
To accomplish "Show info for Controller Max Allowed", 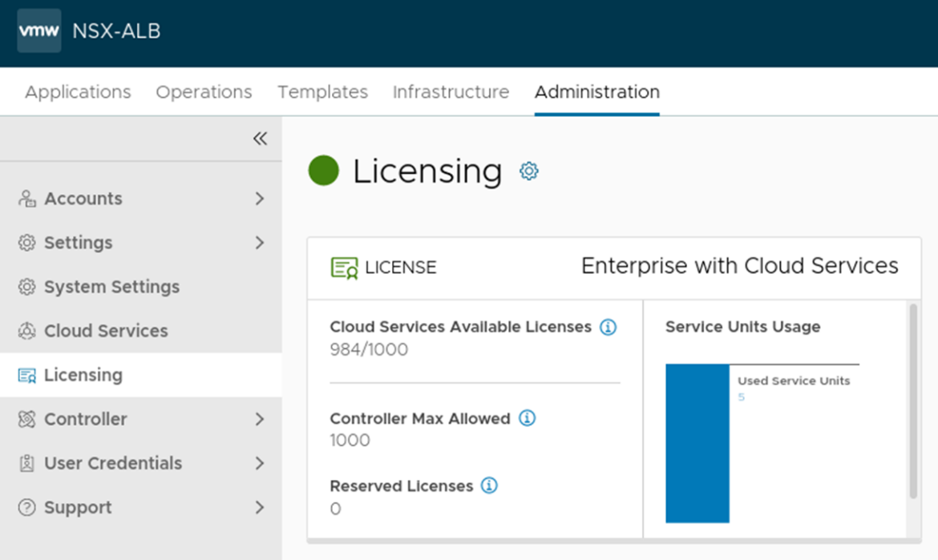I will (527, 418).
